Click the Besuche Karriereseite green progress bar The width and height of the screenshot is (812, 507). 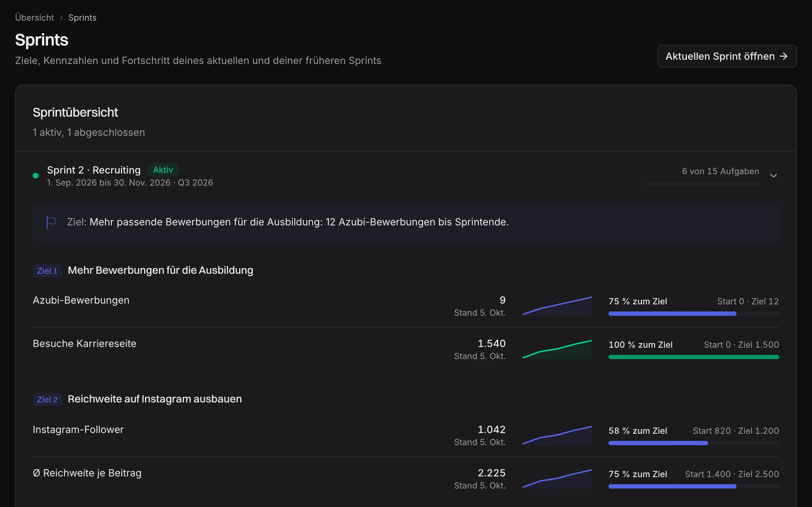coord(694,357)
